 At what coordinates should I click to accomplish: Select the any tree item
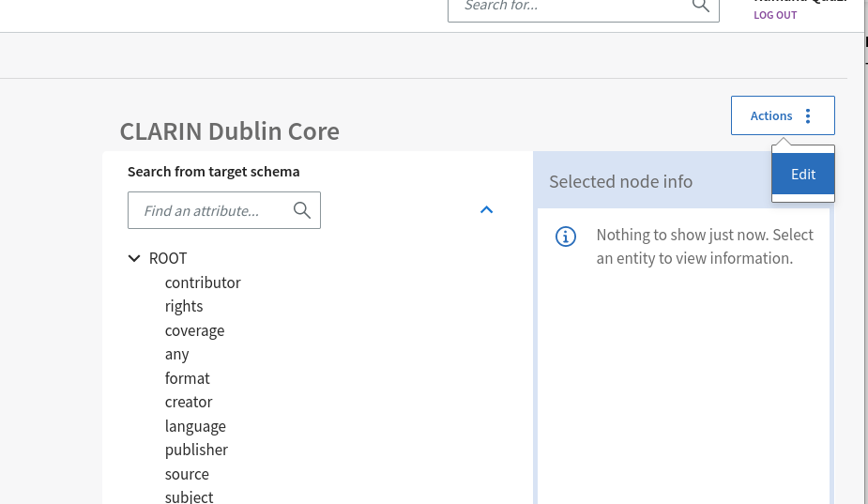pos(176,355)
